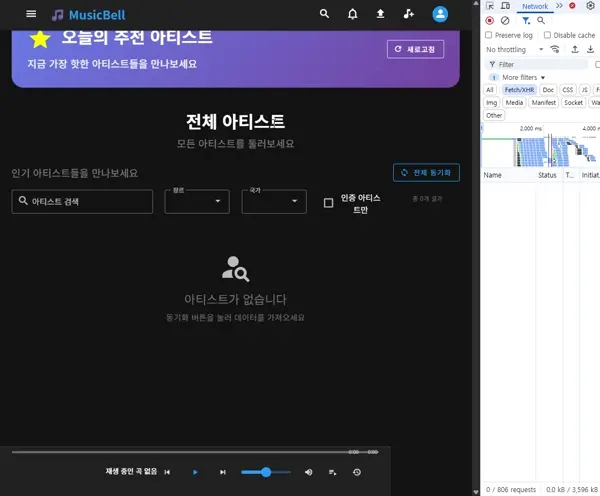Open the notifications bell
Image resolution: width=600 pixels, height=496 pixels.
pyautogui.click(x=352, y=14)
